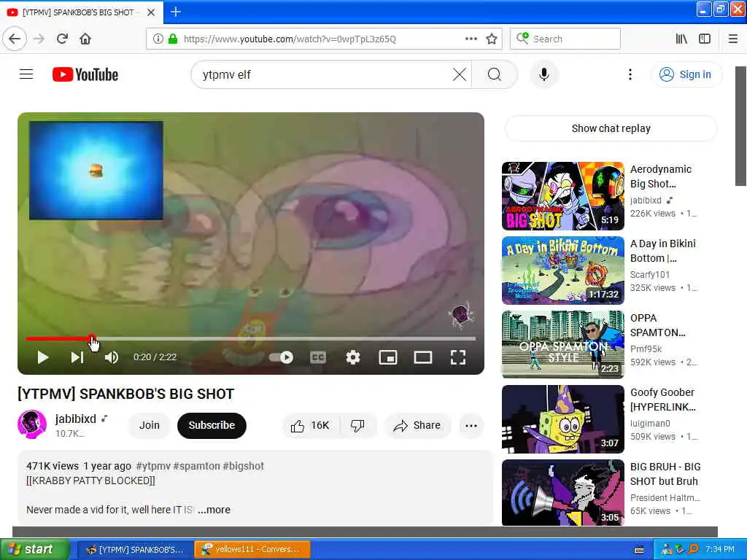Open Aerodynamic Big Shot video thumbnail
The image size is (747, 560).
[x=562, y=195]
